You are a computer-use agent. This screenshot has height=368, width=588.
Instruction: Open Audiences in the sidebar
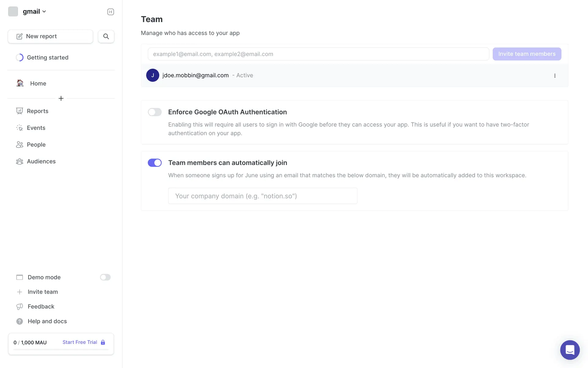click(41, 161)
